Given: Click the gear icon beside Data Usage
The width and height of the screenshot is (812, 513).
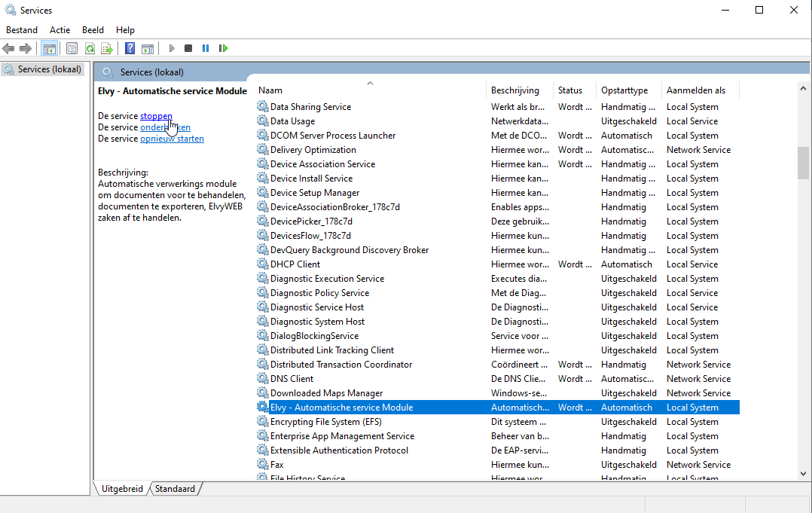Looking at the screenshot, I should tap(263, 121).
